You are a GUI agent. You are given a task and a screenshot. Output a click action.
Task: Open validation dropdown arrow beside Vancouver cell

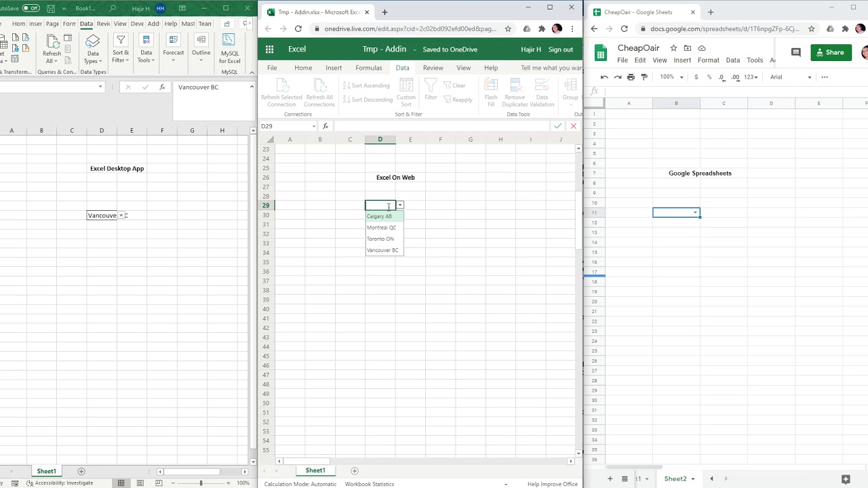point(121,216)
